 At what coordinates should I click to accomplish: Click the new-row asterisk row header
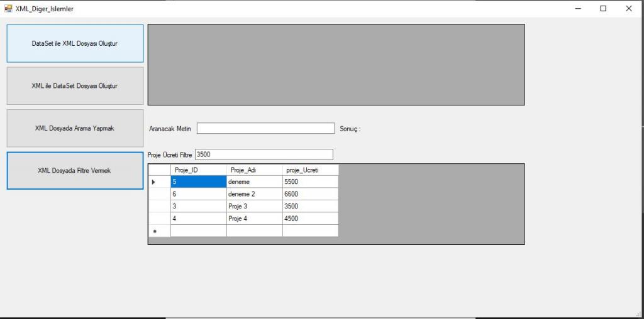pos(159,231)
